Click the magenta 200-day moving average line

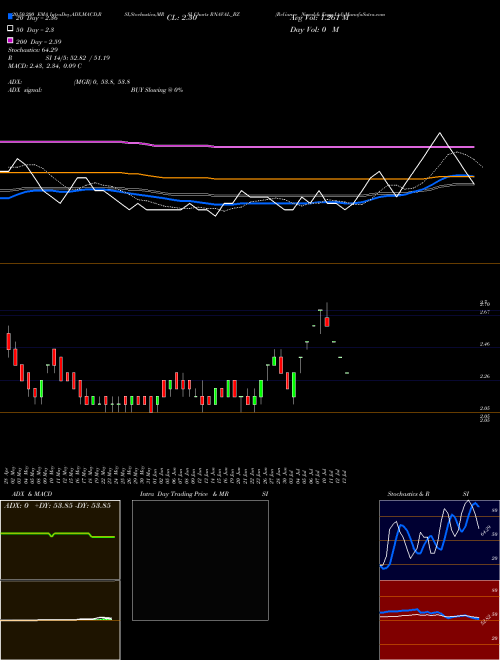pyautogui.click(x=237, y=146)
